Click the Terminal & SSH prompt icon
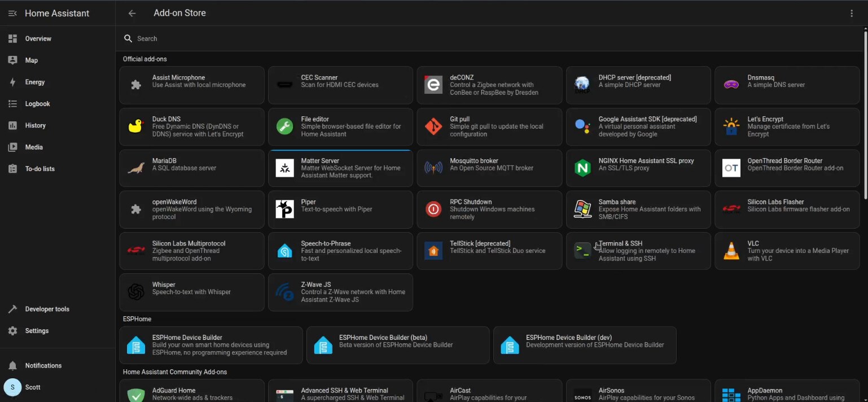This screenshot has width=868, height=402. pos(582,251)
